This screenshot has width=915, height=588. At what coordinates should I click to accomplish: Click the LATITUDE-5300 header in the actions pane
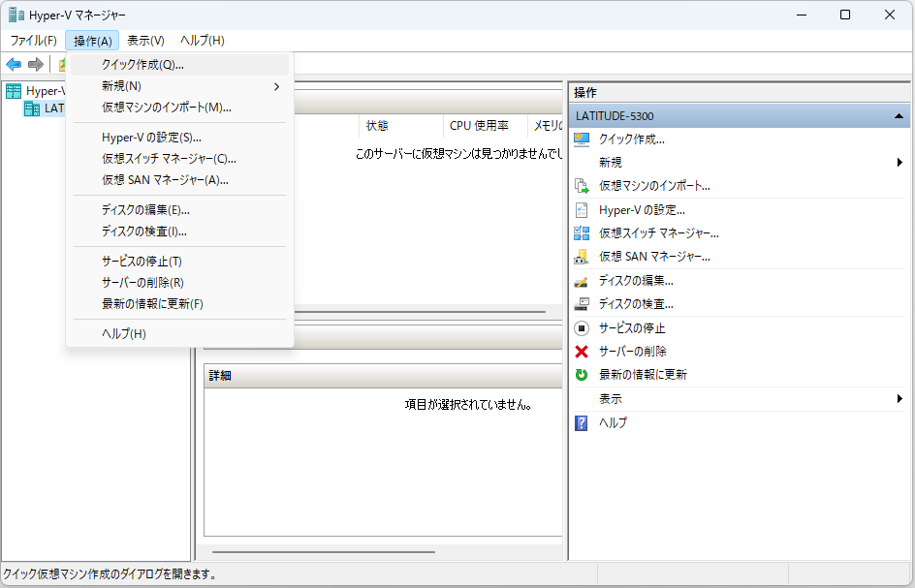(x=740, y=116)
